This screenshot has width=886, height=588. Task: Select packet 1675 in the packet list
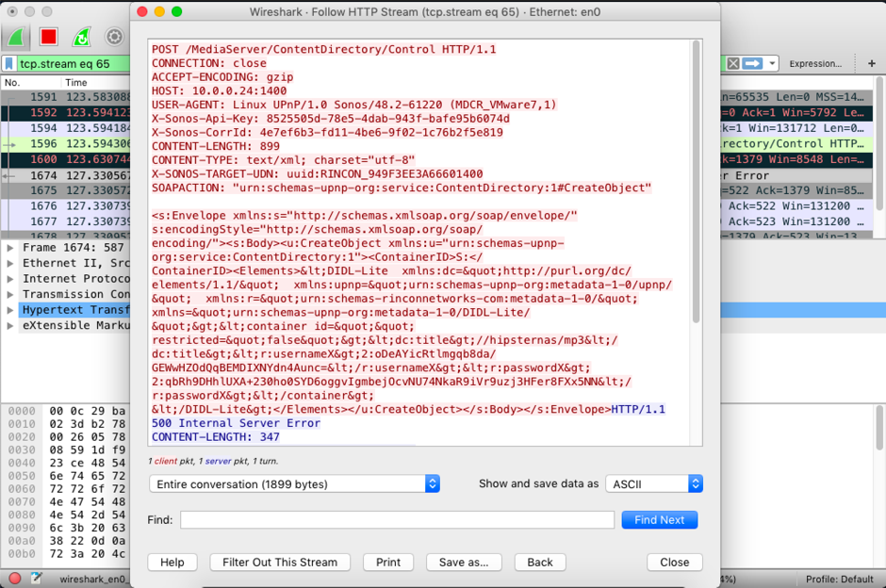66,190
